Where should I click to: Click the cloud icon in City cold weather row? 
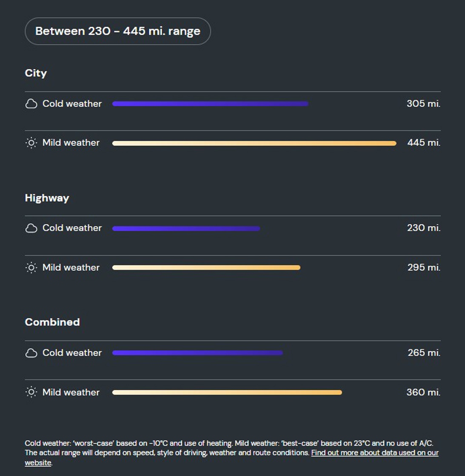[x=31, y=104]
